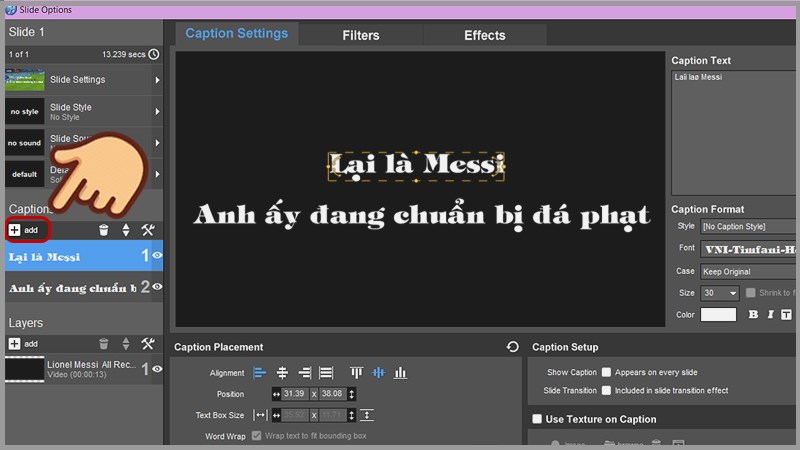The height and width of the screenshot is (450, 800).
Task: Toggle italic caption formatting
Action: tap(770, 314)
